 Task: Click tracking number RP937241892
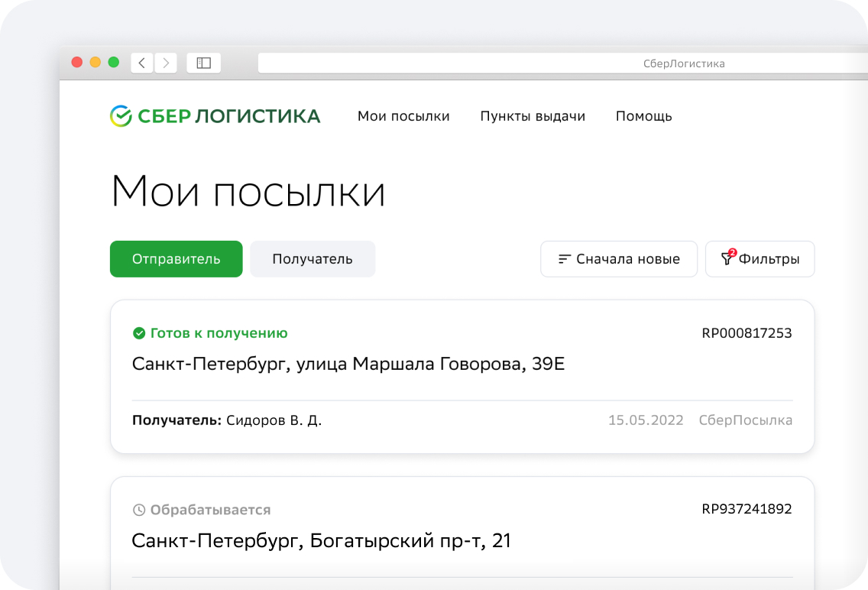click(747, 509)
